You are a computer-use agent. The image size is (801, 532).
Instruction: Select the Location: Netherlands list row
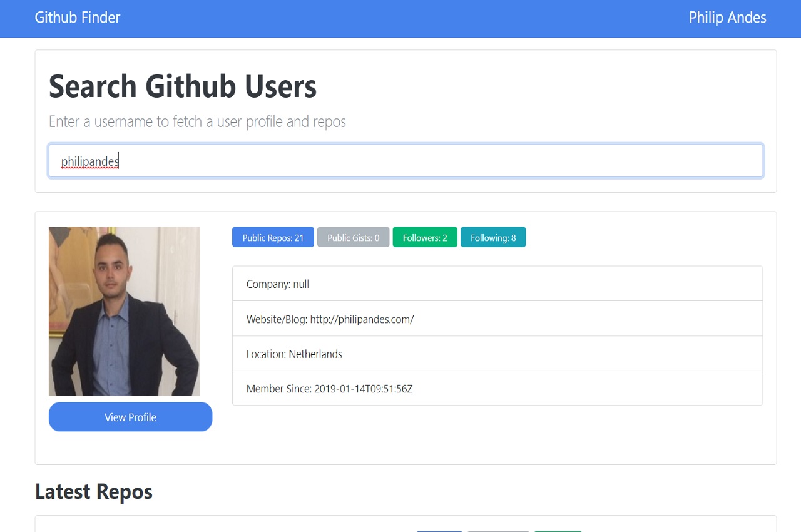coord(497,354)
